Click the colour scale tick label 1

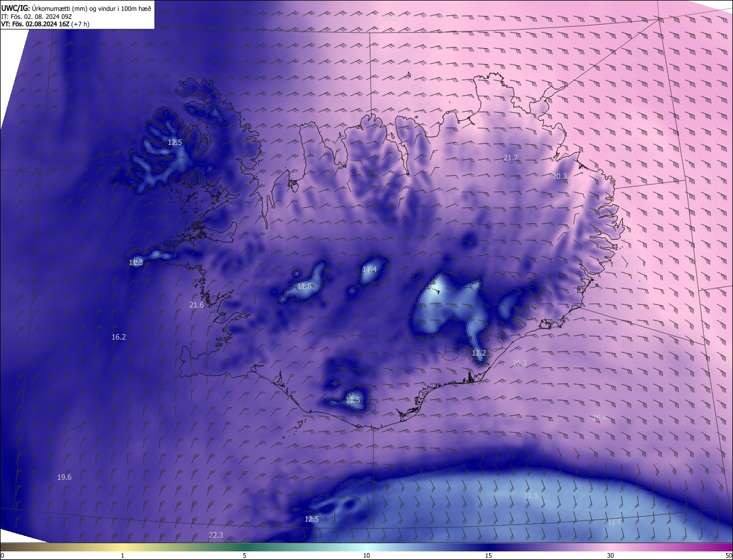pos(123,556)
